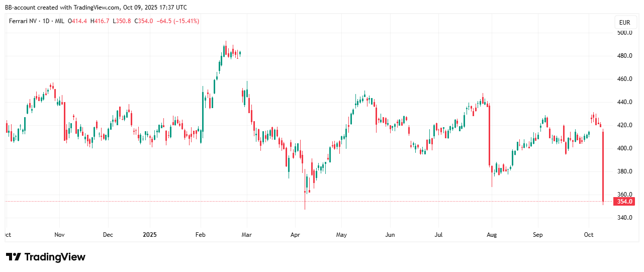Open the EUR currency selector

point(624,23)
